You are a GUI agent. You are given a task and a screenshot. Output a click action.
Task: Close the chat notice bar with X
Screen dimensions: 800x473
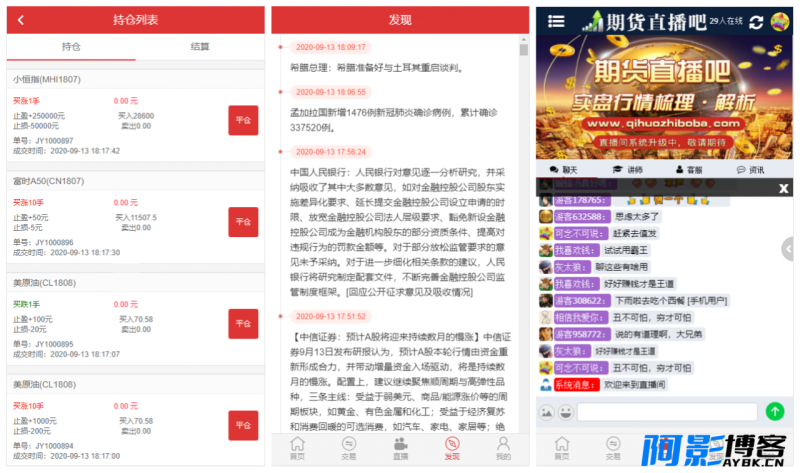784,189
